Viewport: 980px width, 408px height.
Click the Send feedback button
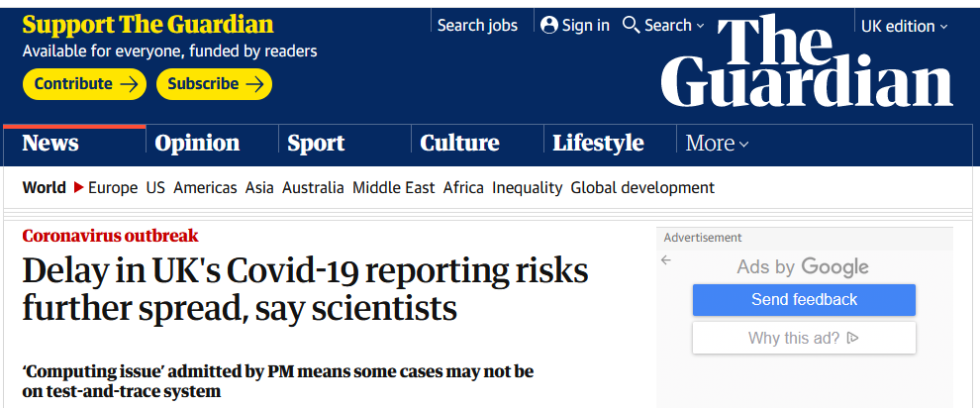tap(804, 299)
